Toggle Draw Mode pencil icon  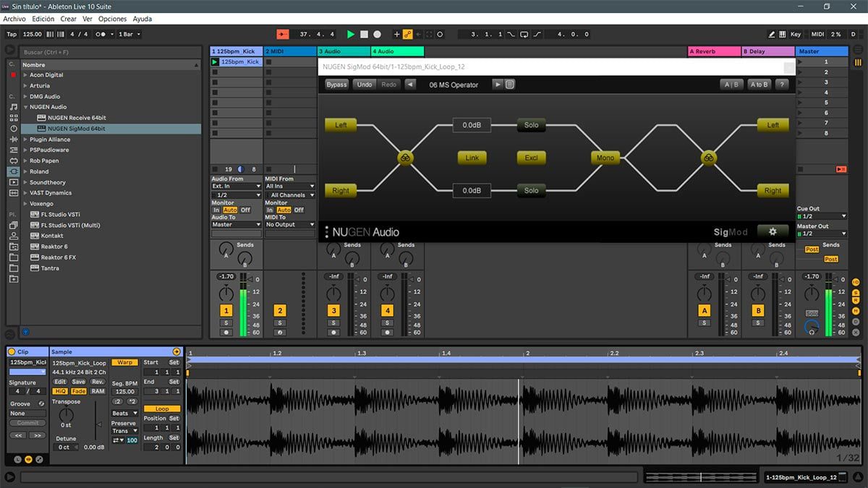[772, 34]
